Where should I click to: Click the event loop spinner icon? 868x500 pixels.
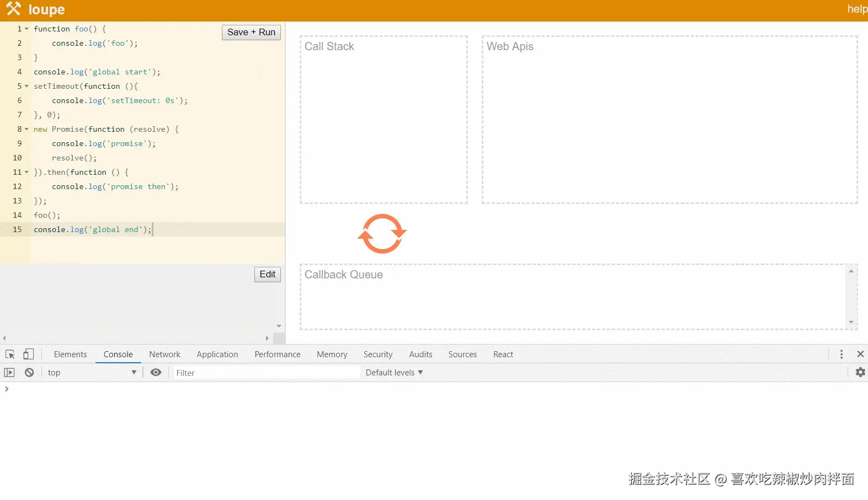(382, 234)
